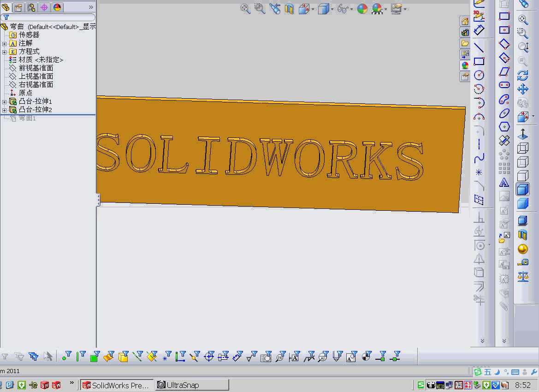539x392 pixels.
Task: Expand the 注解 tree node
Action: tap(5, 44)
